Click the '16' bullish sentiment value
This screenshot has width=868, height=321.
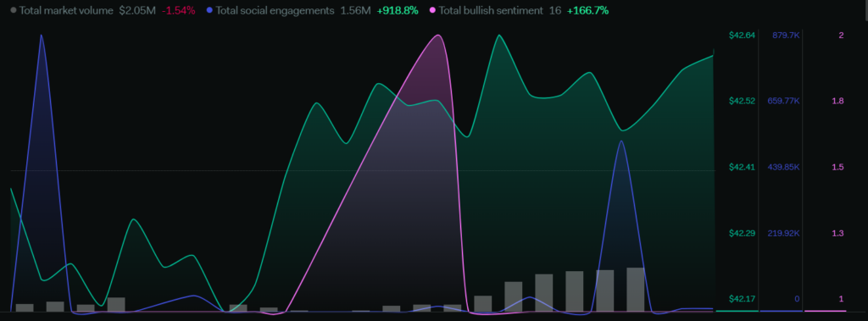point(554,10)
